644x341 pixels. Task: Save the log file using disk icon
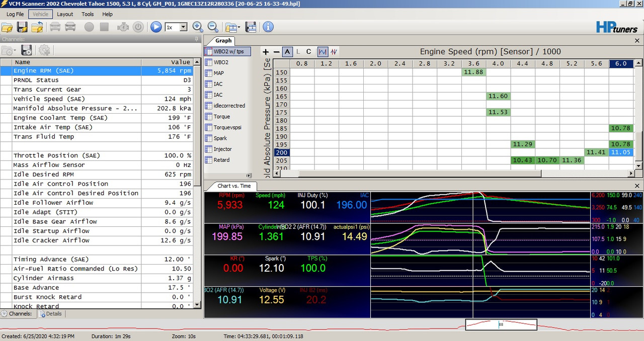click(x=22, y=27)
